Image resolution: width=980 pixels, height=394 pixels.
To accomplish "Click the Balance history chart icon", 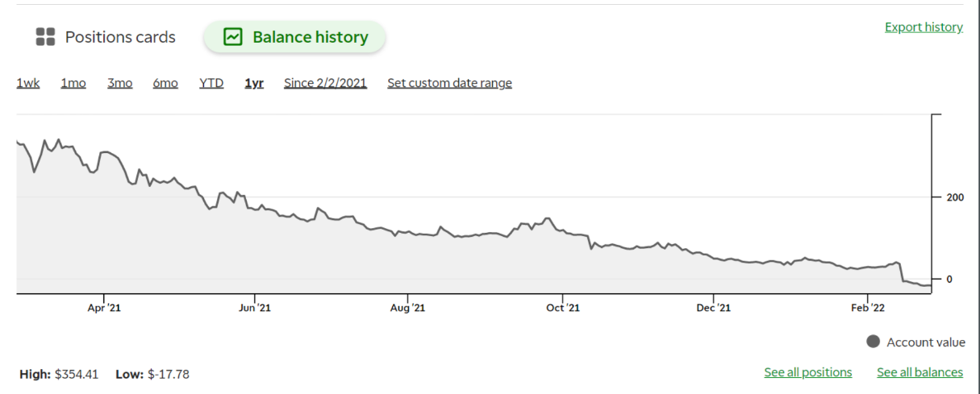I will [x=233, y=37].
